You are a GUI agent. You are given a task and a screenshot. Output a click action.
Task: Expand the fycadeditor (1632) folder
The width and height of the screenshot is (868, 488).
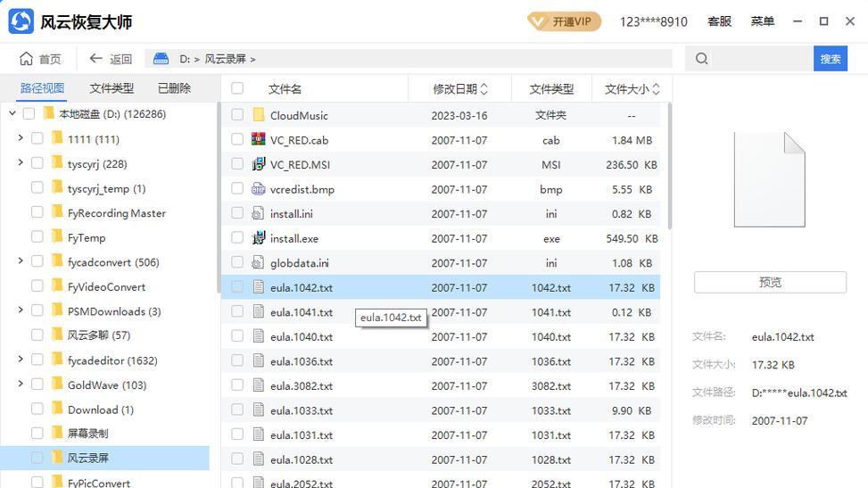[x=21, y=359]
